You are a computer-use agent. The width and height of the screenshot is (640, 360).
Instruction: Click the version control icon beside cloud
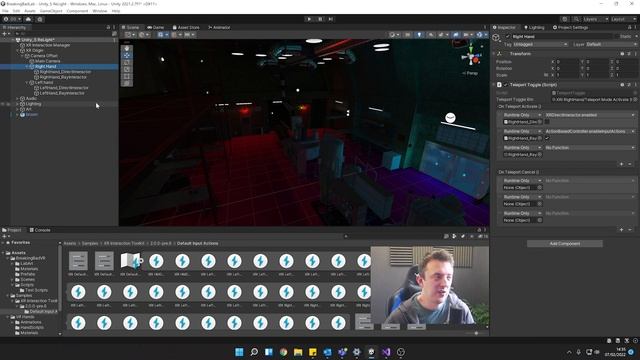pos(40,19)
